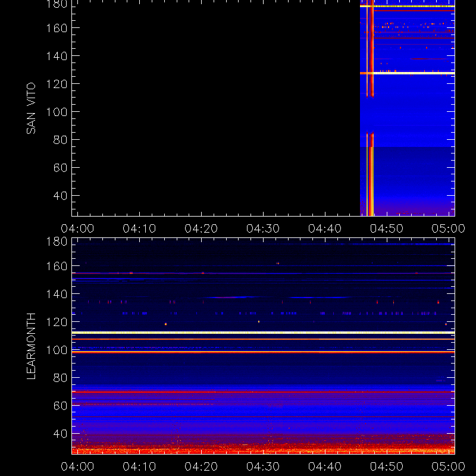Choose the 80 label on Learmonth axis
Viewport: 476px width, 476px height.
[60, 378]
